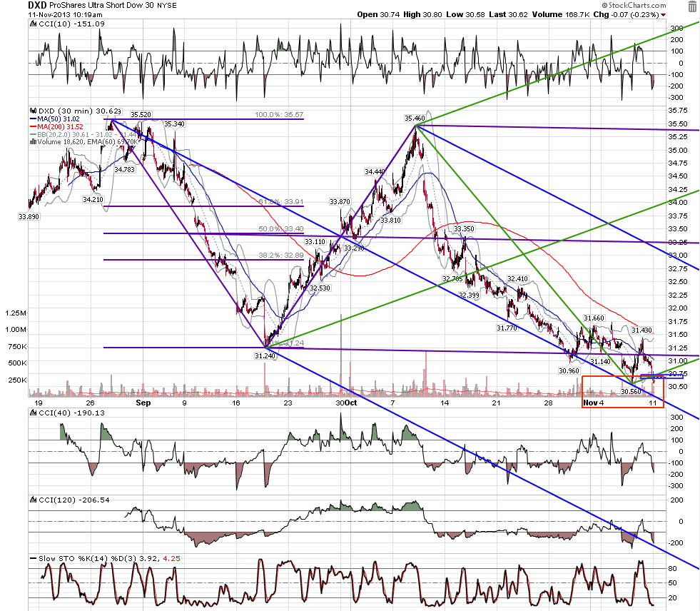Click the StockCharts.com attribution text
Viewport: 700px width, 611px height.
coord(634,6)
